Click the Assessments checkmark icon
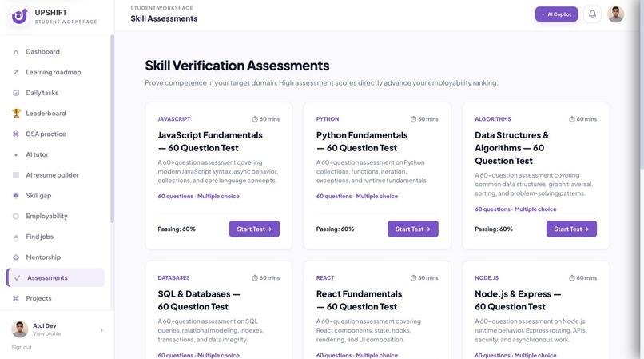Screen dimensions: 644x359 18,278
